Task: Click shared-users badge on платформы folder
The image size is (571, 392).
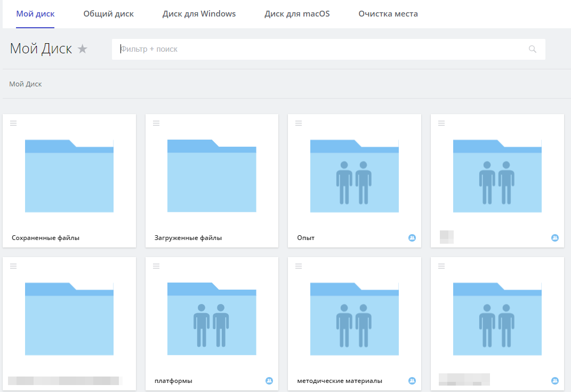Action: point(269,381)
